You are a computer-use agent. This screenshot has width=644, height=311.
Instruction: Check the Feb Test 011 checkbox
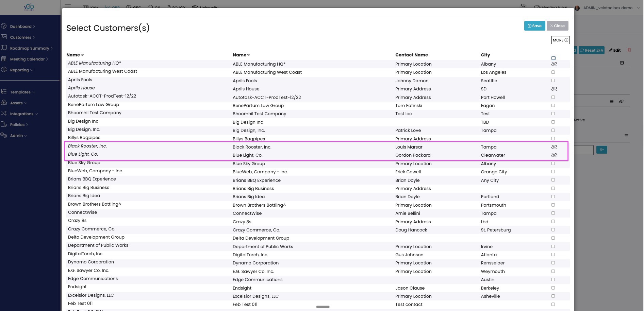click(553, 304)
